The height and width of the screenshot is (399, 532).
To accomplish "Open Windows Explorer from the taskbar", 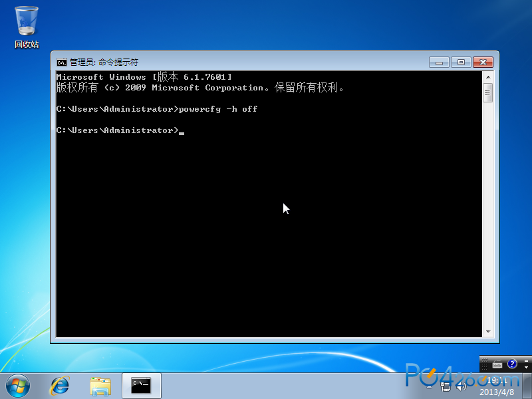I will tap(100, 386).
